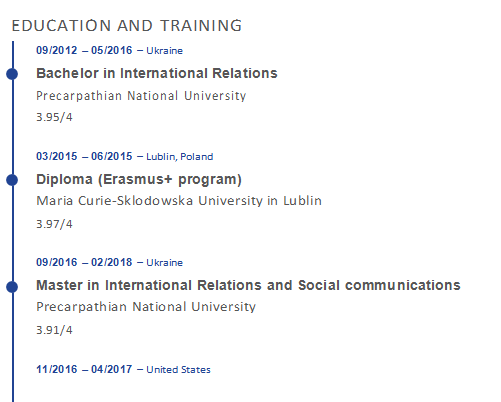Click the 09/2012 – 05/2016 date range

tap(84, 50)
